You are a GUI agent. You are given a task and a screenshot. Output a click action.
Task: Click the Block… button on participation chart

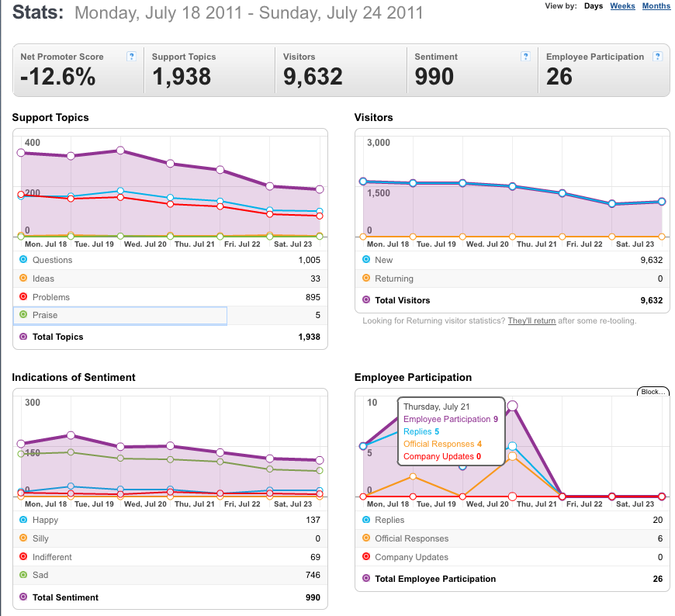click(x=653, y=391)
